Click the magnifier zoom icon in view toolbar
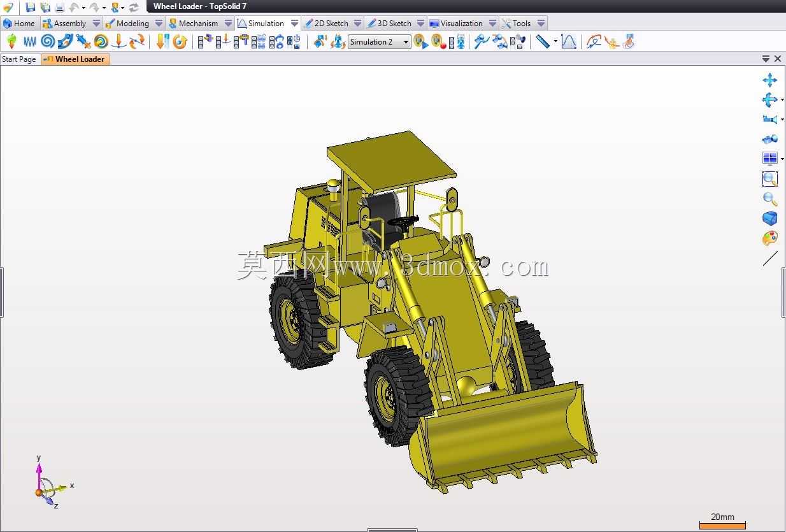The width and height of the screenshot is (786, 532). click(x=769, y=199)
